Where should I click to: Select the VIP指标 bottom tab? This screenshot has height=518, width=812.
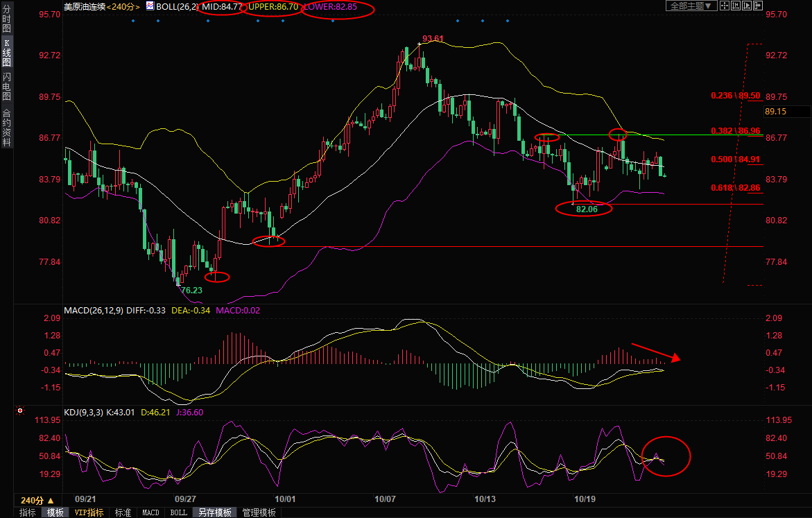click(x=89, y=512)
